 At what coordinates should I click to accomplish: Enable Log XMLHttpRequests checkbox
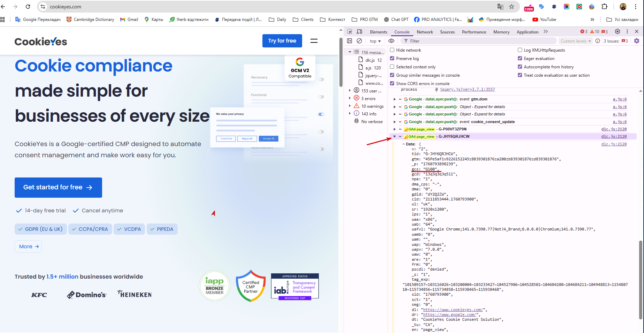click(x=520, y=50)
